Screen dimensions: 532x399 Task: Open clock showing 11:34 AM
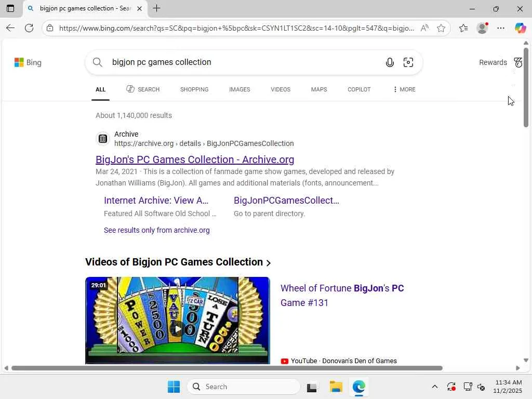508,387
